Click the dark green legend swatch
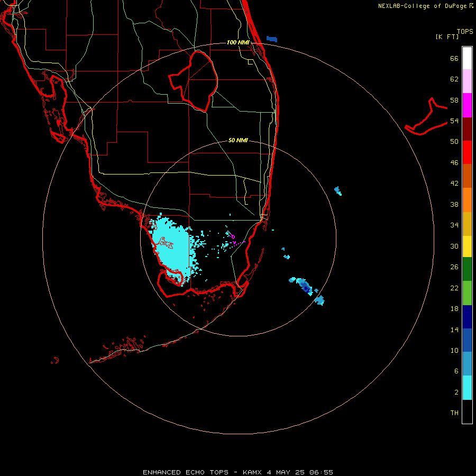The height and width of the screenshot is (476, 476). tap(467, 269)
